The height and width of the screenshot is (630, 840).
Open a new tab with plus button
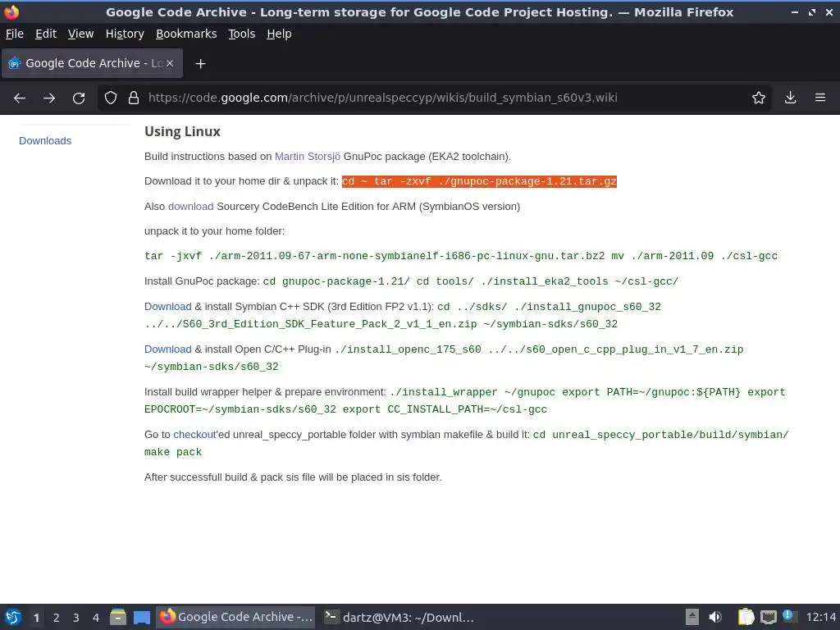(200, 64)
